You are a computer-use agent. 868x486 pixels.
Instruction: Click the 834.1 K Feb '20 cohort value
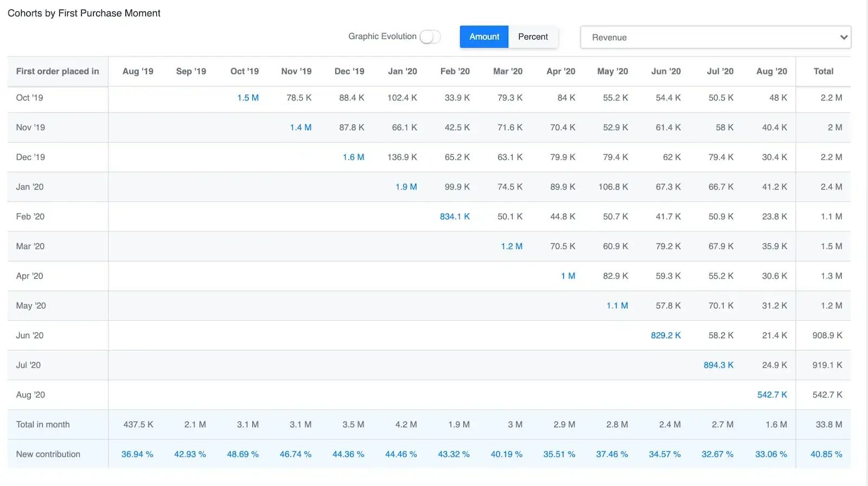(x=455, y=217)
